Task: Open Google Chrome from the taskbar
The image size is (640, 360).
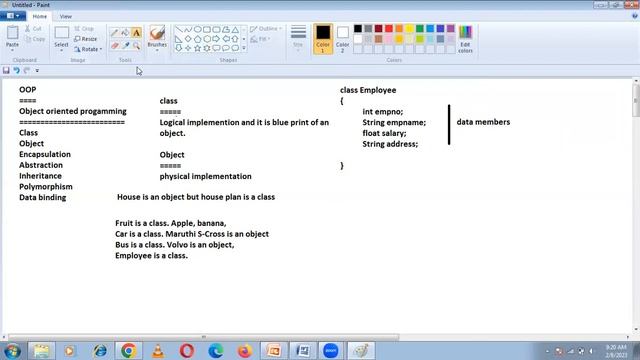Action: (x=128, y=351)
